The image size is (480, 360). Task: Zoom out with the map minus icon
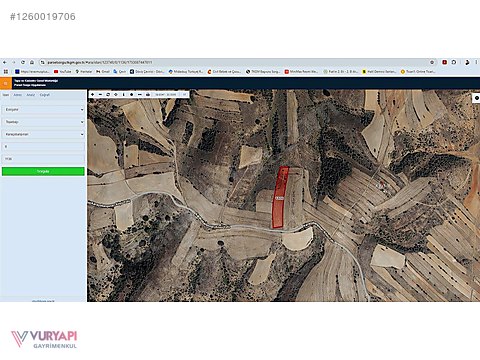click(100, 95)
